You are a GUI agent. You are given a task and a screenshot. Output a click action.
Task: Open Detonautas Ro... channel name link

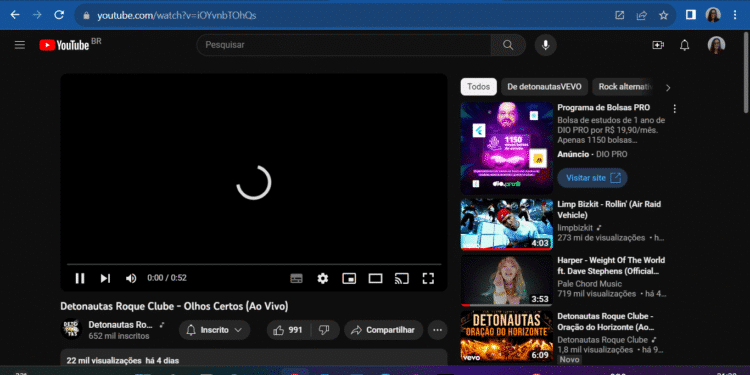(120, 324)
